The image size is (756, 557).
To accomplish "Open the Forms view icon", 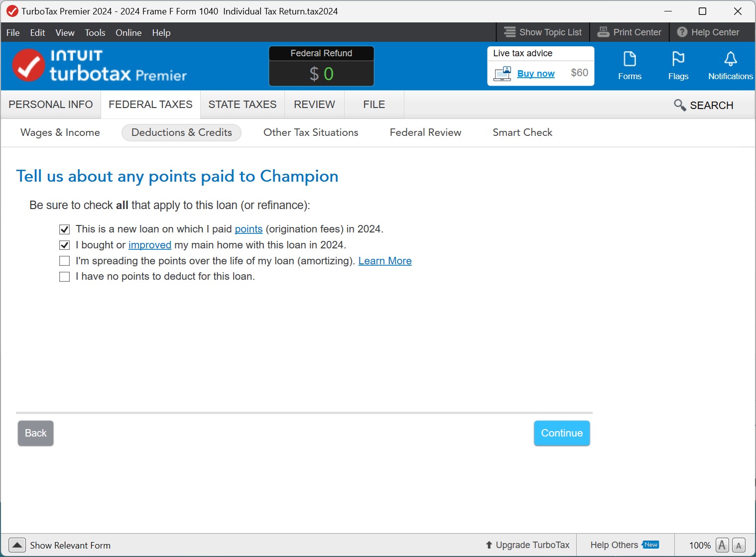I will coord(630,59).
